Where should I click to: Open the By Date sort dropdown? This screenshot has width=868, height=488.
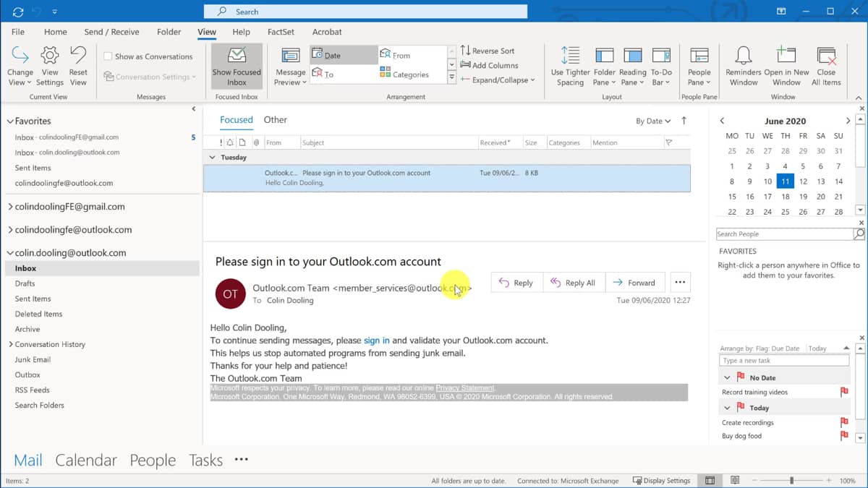pyautogui.click(x=653, y=121)
